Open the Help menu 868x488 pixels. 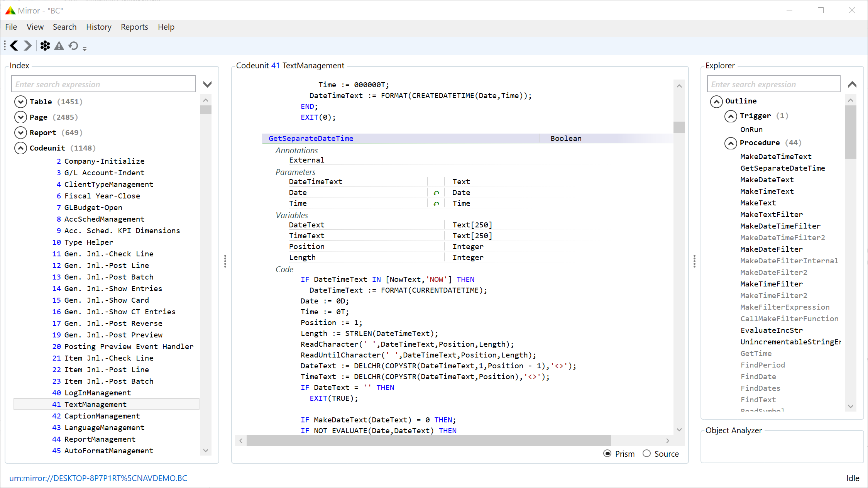click(x=166, y=27)
